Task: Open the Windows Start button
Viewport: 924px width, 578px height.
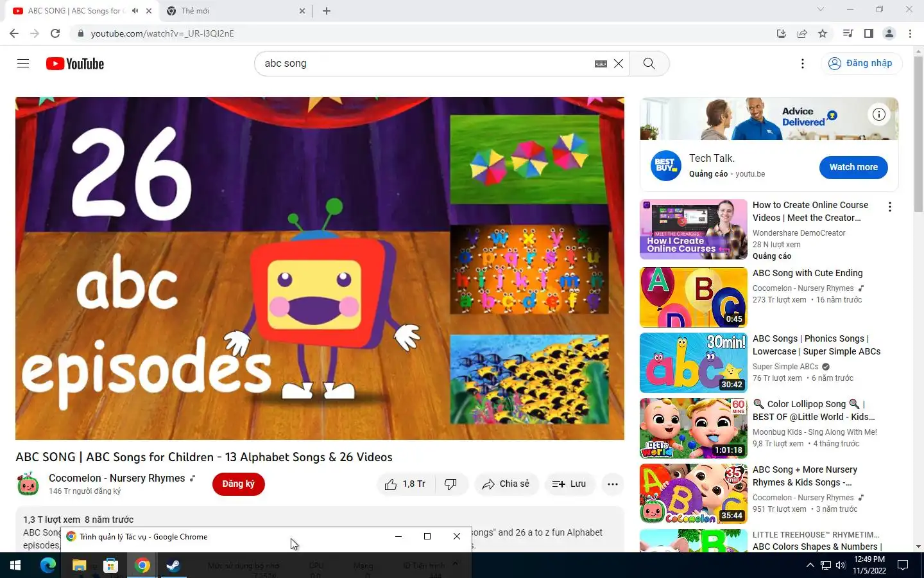Action: 15,565
